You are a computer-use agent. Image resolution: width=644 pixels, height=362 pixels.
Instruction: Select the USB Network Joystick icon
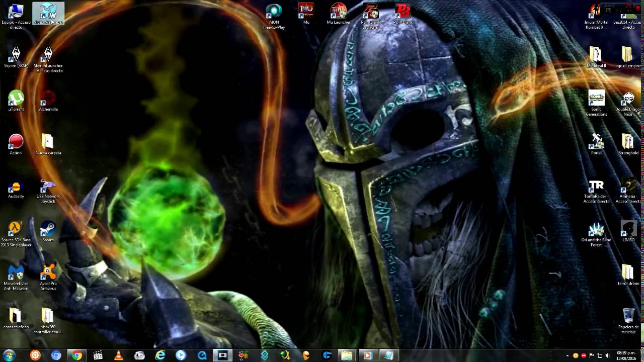(x=48, y=191)
